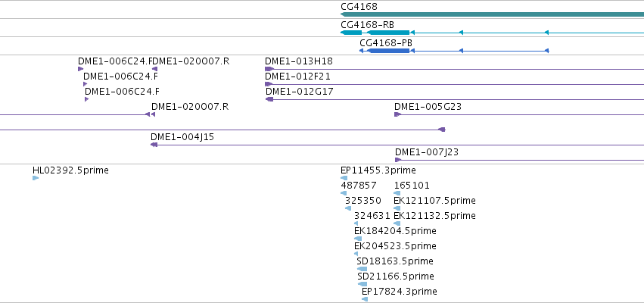Screen dimensions: 644x303
Task: Select the purple arrow marker of DME1-012F21
Action: 269,84
